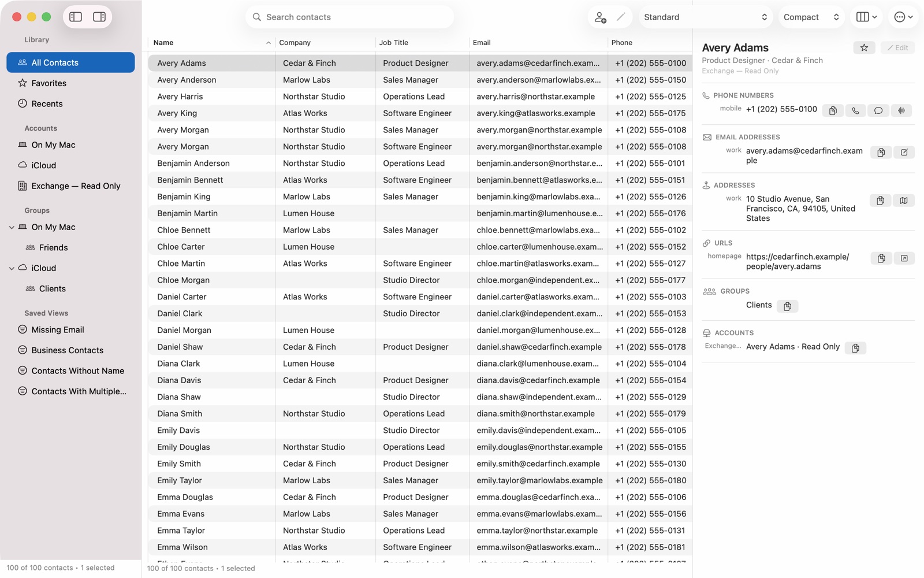Select the Exchange — Read Only account
This screenshot has width=924, height=578.
pyautogui.click(x=70, y=186)
